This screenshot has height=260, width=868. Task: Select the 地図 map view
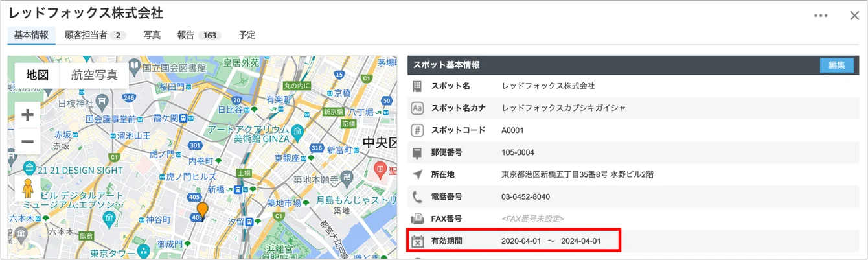pos(38,75)
